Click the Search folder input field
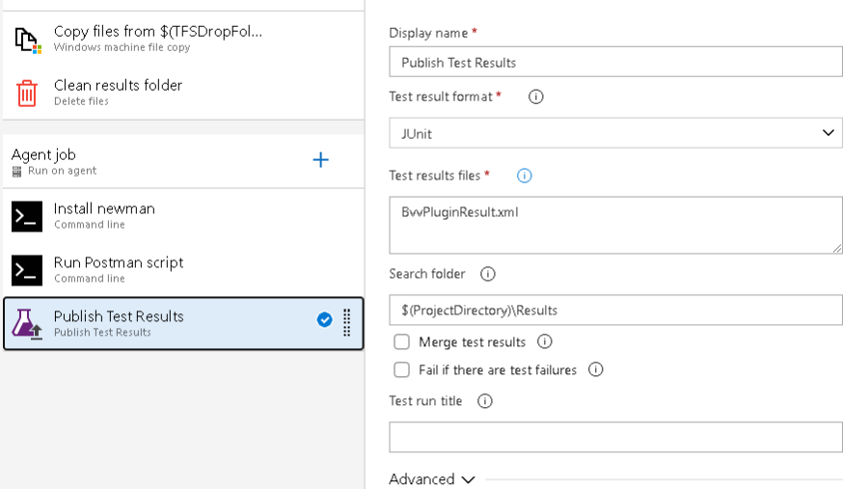Screen dimensions: 868x489 (x=615, y=311)
